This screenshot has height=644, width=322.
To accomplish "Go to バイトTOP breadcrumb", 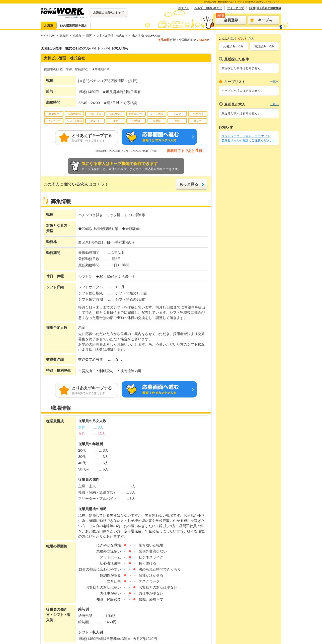I will pyautogui.click(x=48, y=36).
